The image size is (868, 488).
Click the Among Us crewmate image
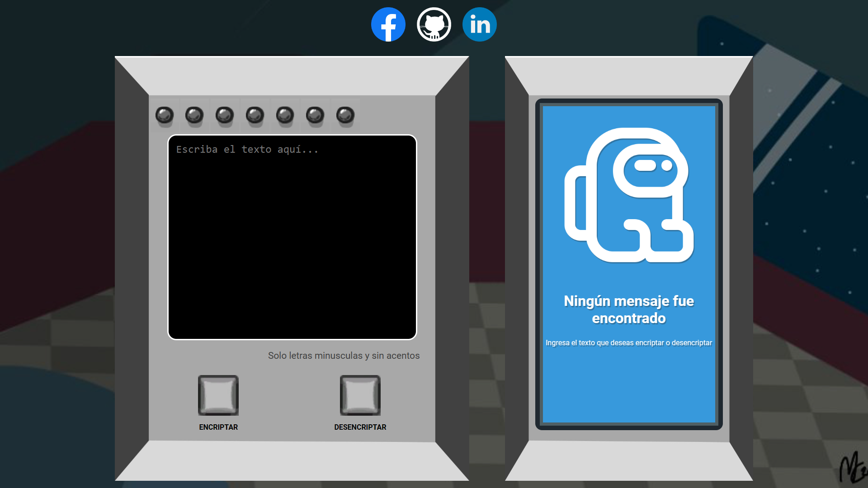629,195
